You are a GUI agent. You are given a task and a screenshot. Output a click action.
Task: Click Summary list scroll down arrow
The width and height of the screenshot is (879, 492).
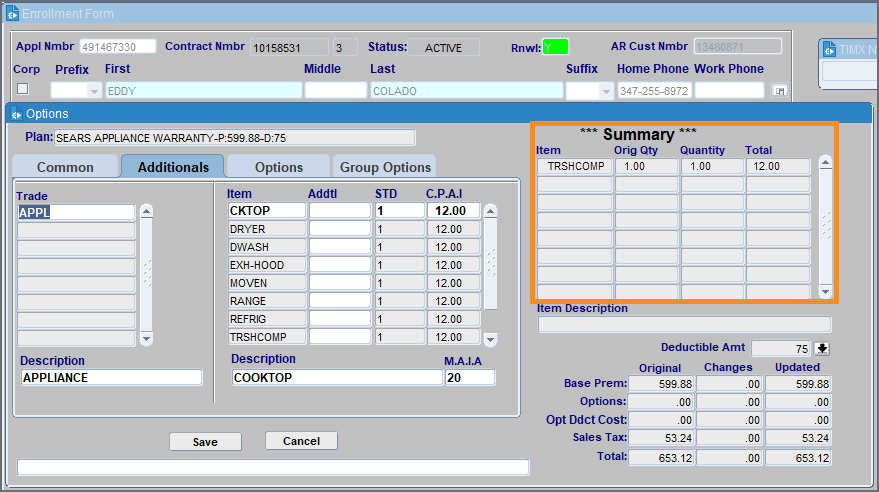pyautogui.click(x=825, y=292)
